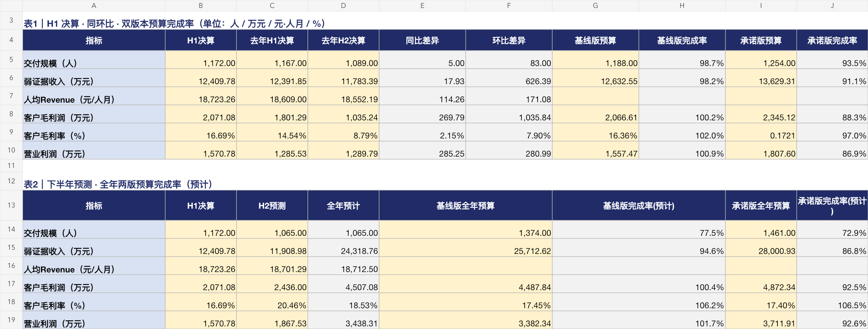This screenshot has height=329, width=868.
Task: Select the column E header
Action: tap(422, 6)
